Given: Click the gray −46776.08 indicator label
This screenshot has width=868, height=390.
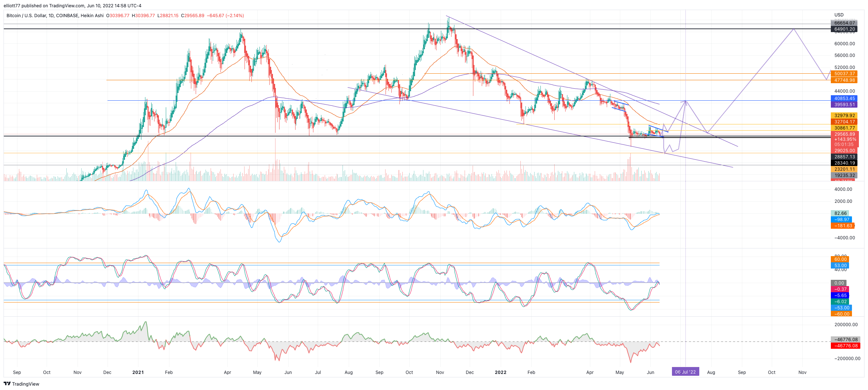Looking at the screenshot, I should 845,340.
